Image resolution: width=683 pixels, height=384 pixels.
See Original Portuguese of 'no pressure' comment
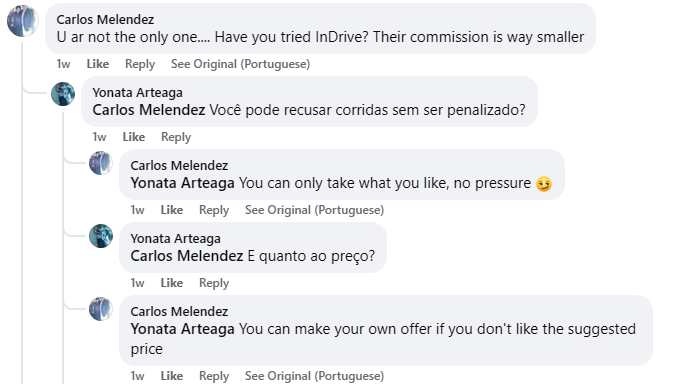pyautogui.click(x=314, y=210)
